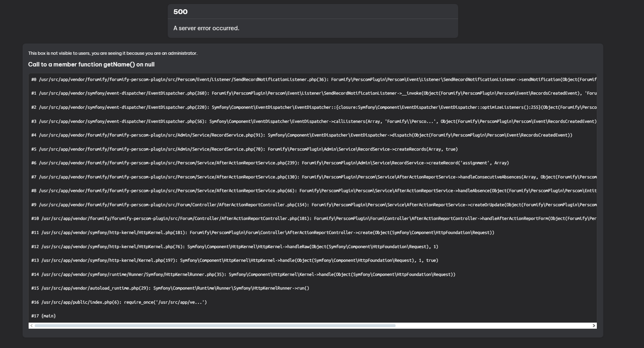
Task: Click the horizontal scrollbar right arrow
Action: point(594,325)
